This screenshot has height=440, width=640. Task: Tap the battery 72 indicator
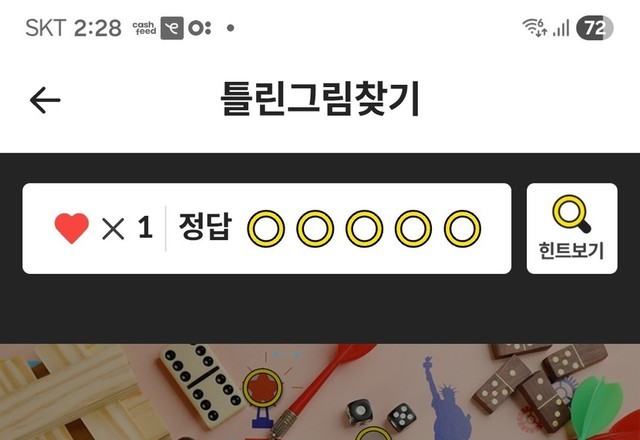point(595,28)
